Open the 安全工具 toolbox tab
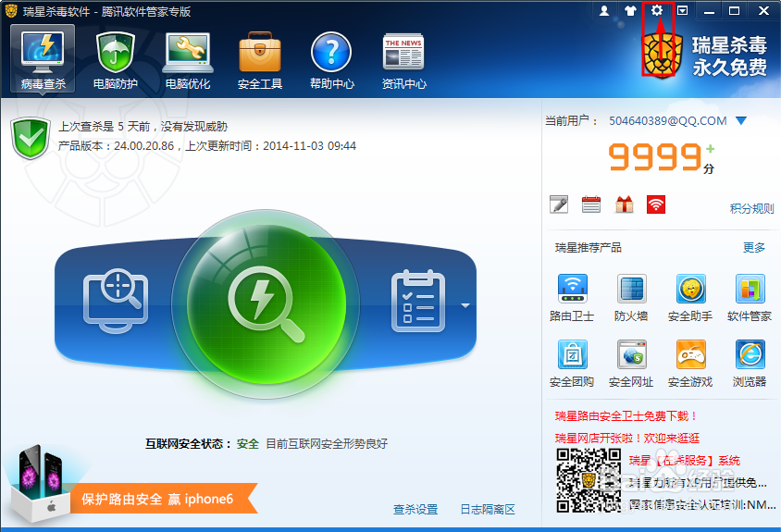The height and width of the screenshot is (532, 781). click(x=259, y=59)
